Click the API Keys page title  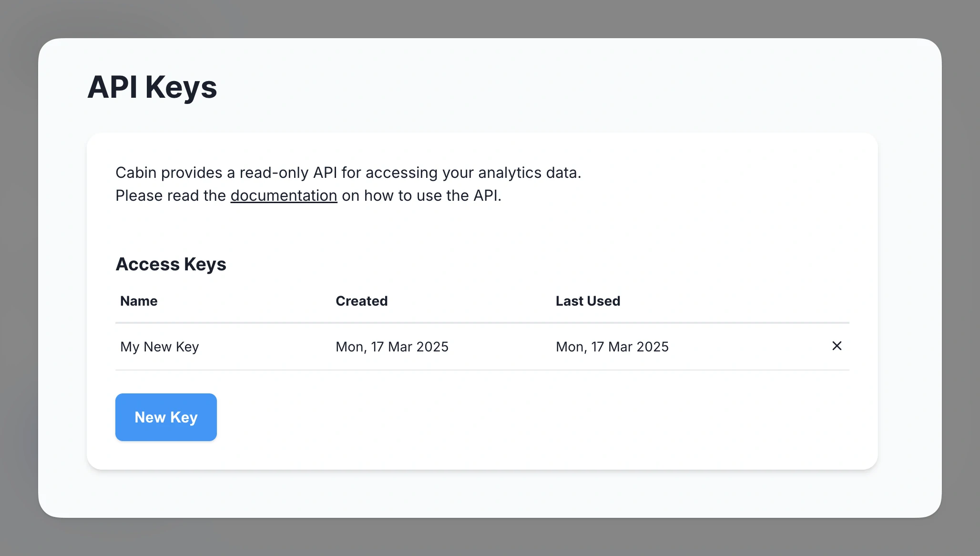153,87
